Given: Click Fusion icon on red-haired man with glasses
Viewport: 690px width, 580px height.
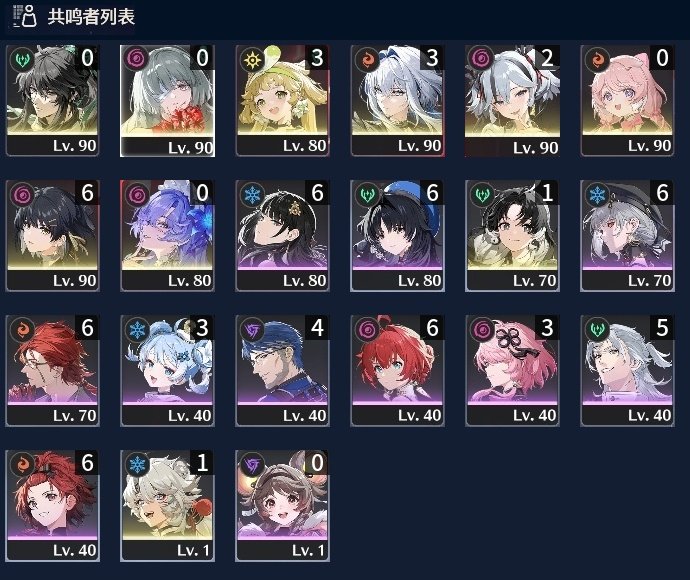Looking at the screenshot, I should tap(22, 329).
